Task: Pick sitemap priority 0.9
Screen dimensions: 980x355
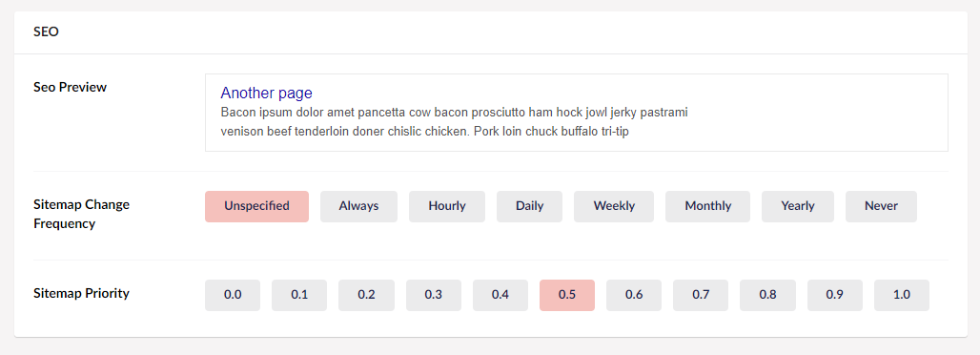Action: click(834, 296)
